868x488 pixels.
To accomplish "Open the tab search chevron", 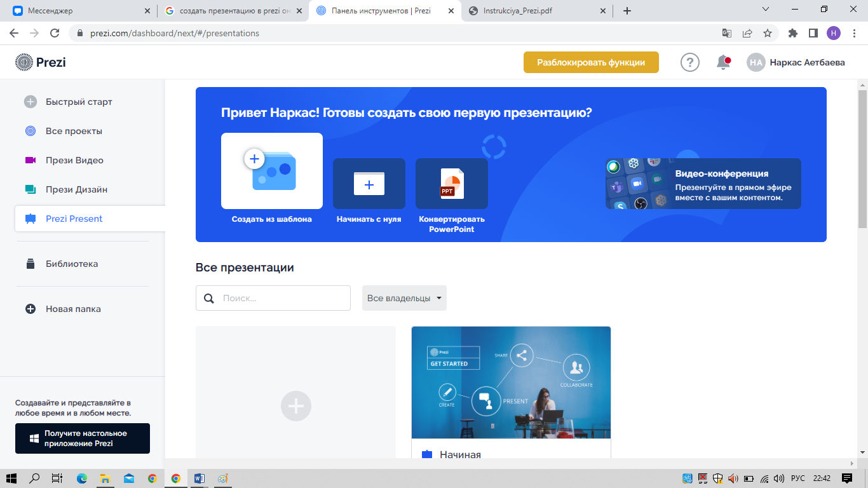I will point(766,10).
